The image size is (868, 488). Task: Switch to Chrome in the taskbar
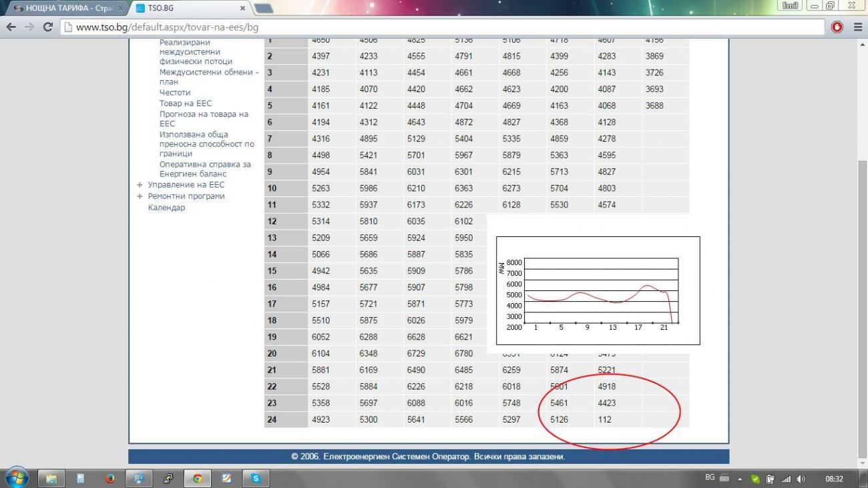click(197, 478)
